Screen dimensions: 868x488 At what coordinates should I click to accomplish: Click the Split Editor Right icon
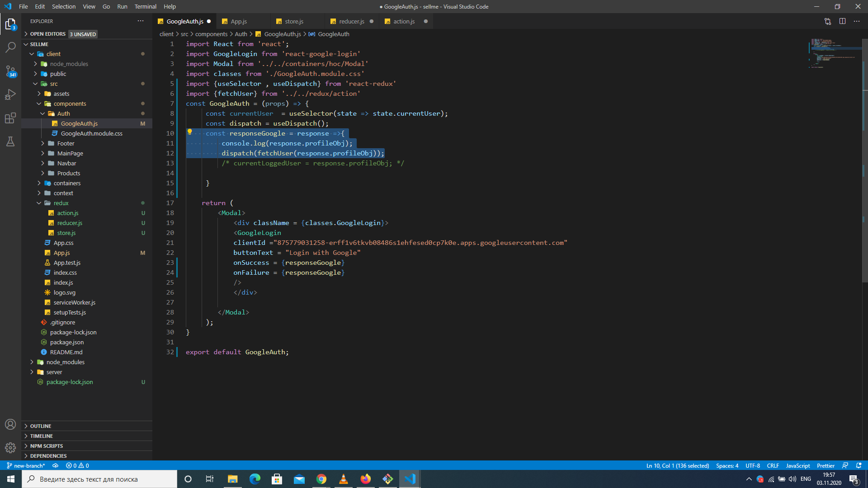click(842, 21)
